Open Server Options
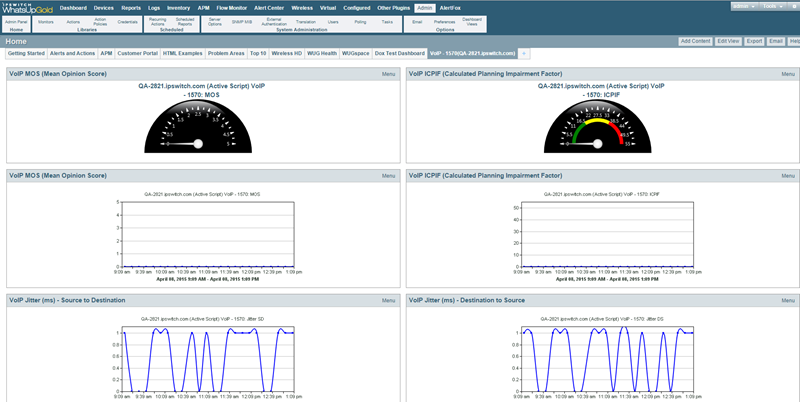800x402 pixels. click(215, 22)
